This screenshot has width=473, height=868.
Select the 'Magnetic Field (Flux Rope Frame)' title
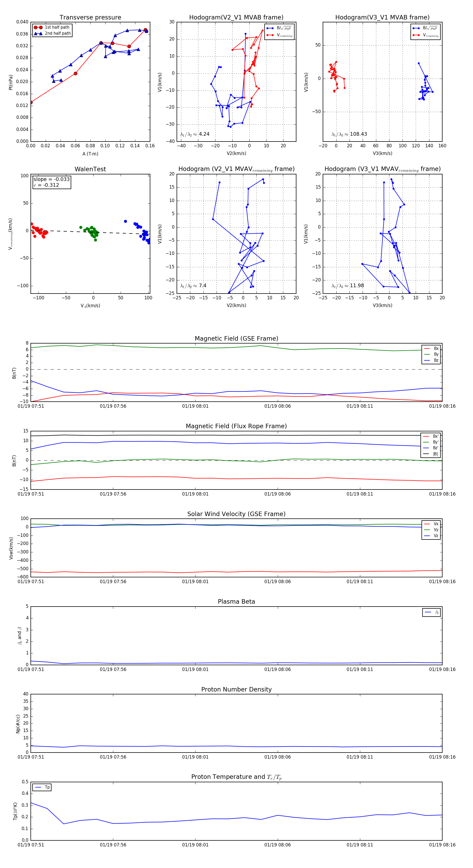click(236, 426)
